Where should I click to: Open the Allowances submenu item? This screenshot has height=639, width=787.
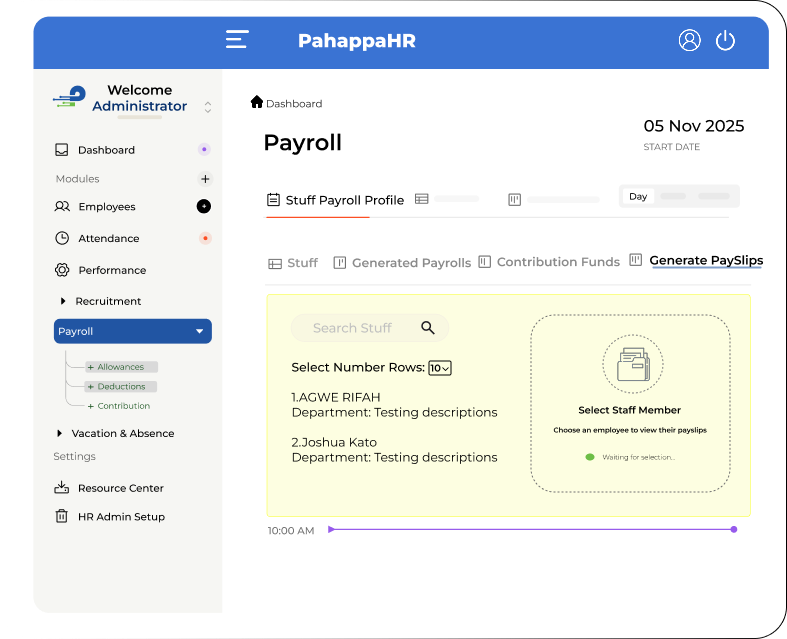point(121,367)
